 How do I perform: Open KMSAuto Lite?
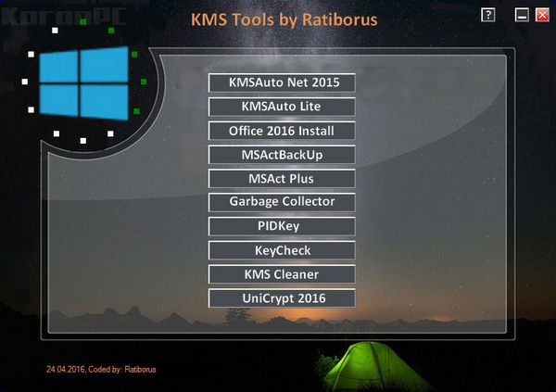(282, 107)
